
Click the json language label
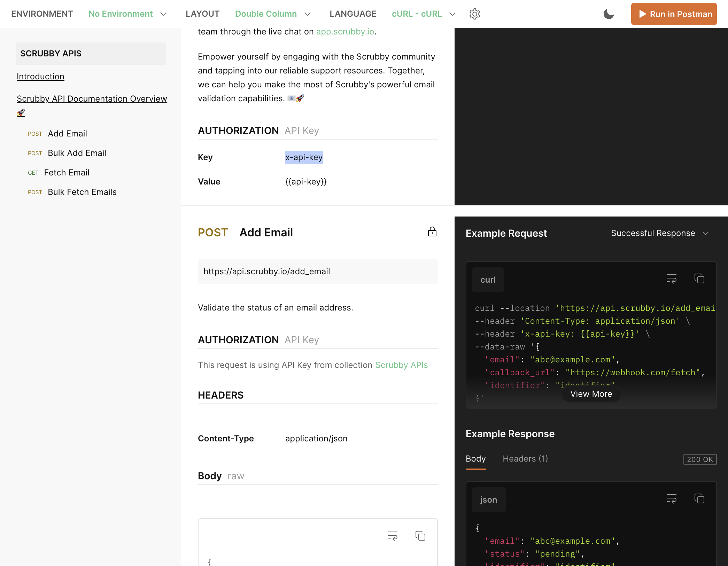coord(488,500)
